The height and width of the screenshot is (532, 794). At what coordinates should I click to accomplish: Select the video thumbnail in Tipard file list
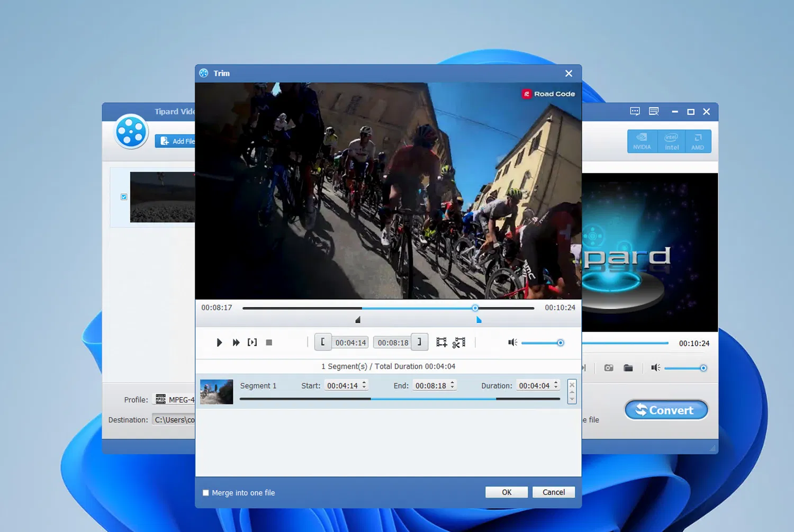(163, 197)
